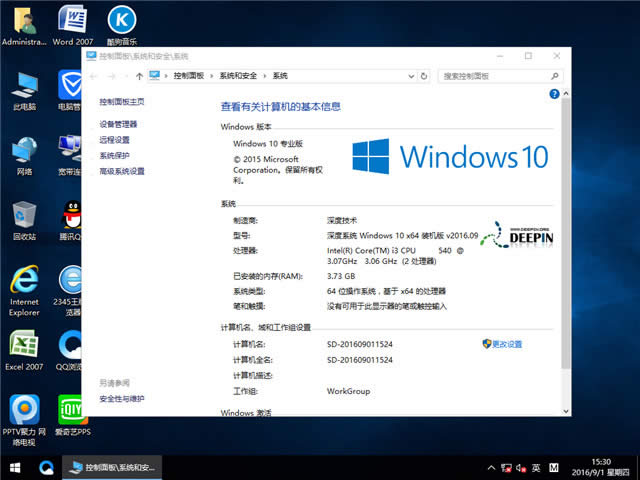
Task: Click 控制面板 breadcrumb in address bar
Action: (188, 76)
